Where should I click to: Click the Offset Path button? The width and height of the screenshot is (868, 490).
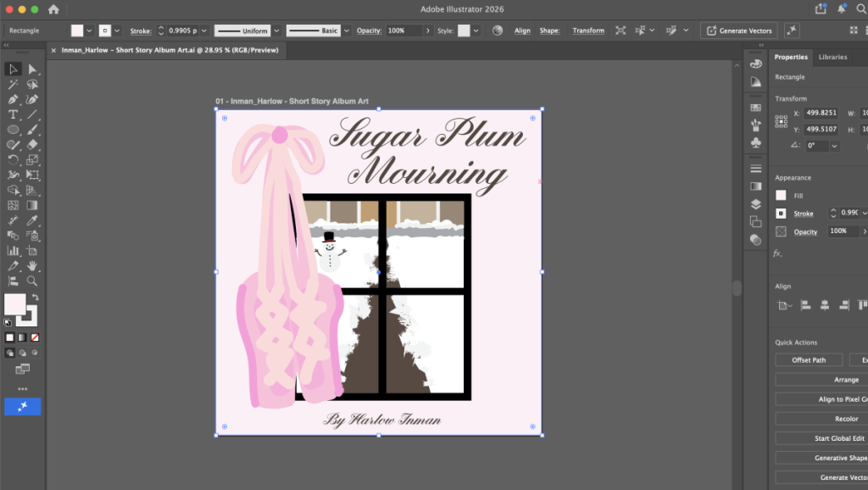coord(809,360)
